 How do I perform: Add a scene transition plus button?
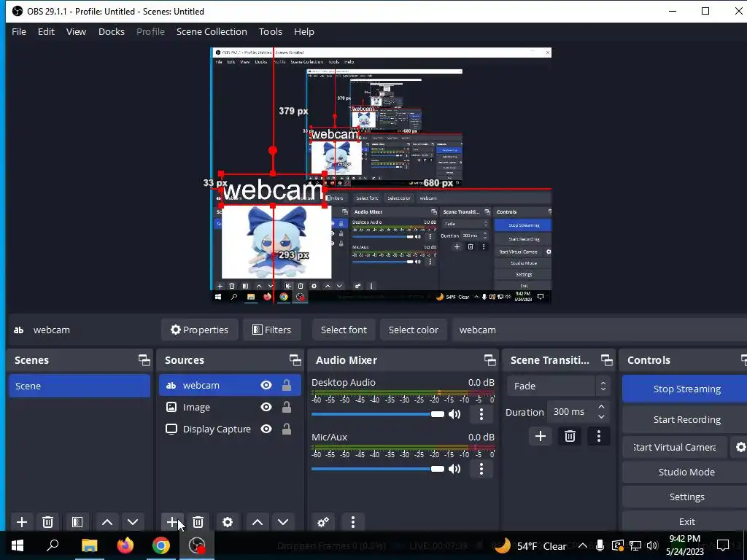541,436
